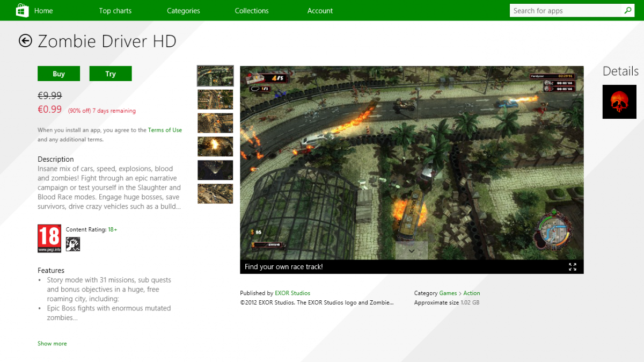Click the approximate size 1.02 GB
The width and height of the screenshot is (644, 362).
[x=470, y=302]
